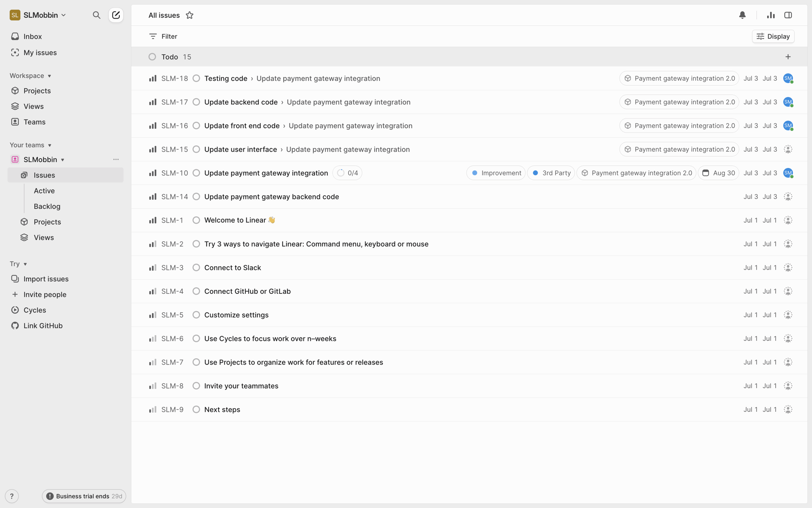Collapse the Try section
Image resolution: width=812 pixels, height=508 pixels.
[19, 264]
